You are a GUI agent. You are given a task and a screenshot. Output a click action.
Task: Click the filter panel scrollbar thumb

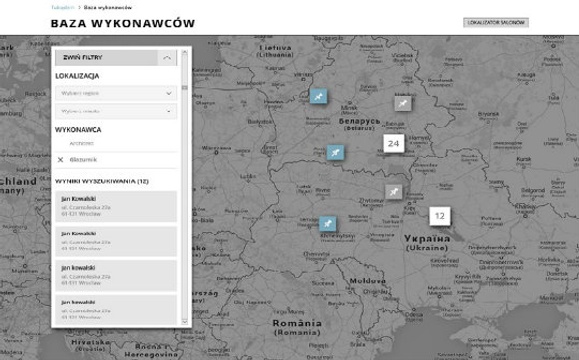pos(185,88)
